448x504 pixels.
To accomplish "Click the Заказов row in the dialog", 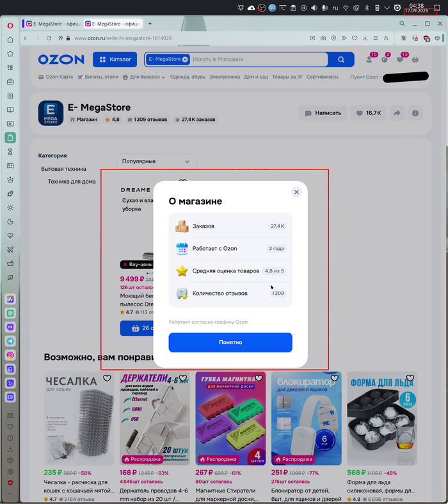I will pyautogui.click(x=230, y=226).
